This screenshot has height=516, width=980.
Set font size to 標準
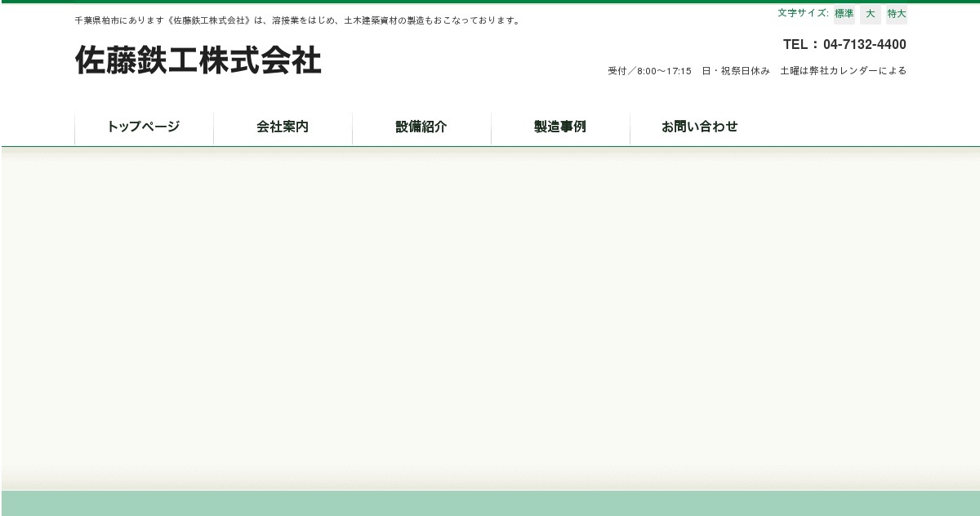click(x=844, y=14)
